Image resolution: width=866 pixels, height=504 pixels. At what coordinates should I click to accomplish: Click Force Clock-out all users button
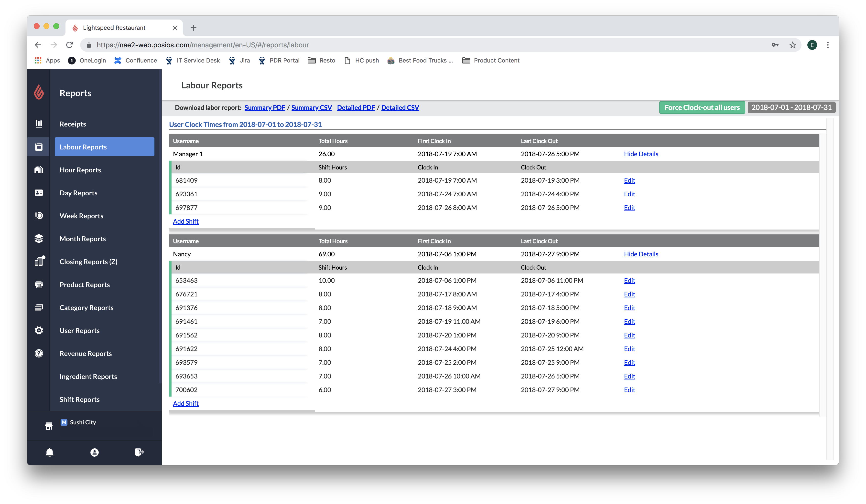[702, 107]
